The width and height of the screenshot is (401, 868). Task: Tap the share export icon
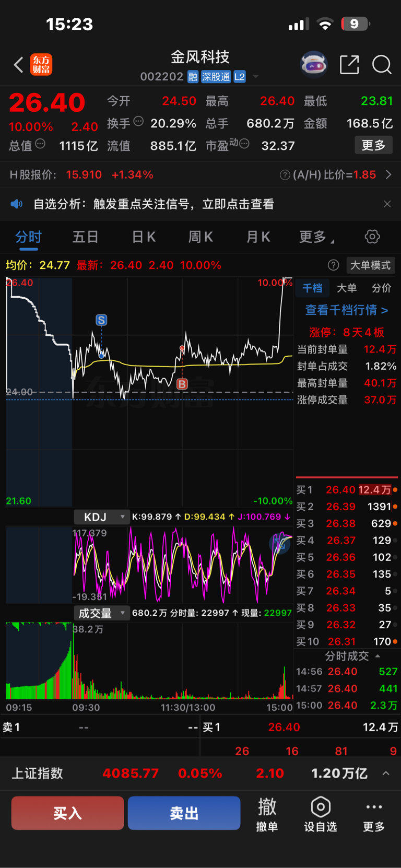[x=349, y=65]
